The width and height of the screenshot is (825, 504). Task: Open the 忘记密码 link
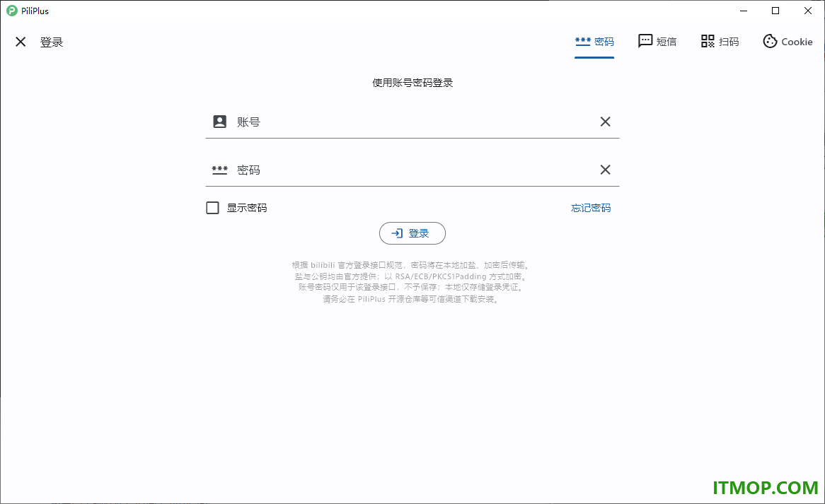(x=591, y=208)
